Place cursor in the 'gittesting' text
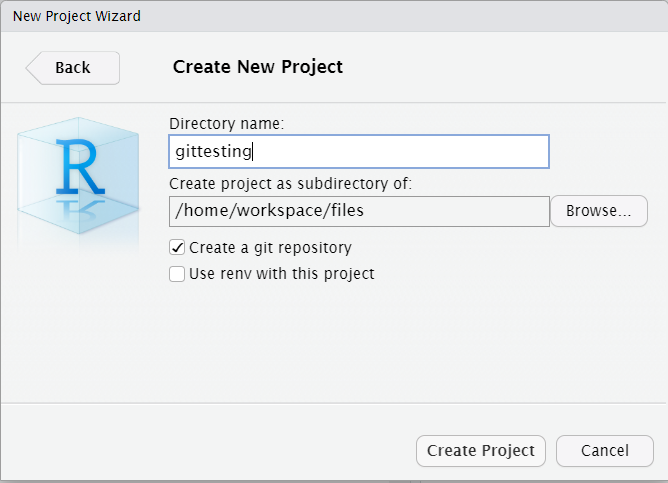The height and width of the screenshot is (483, 668). point(214,152)
